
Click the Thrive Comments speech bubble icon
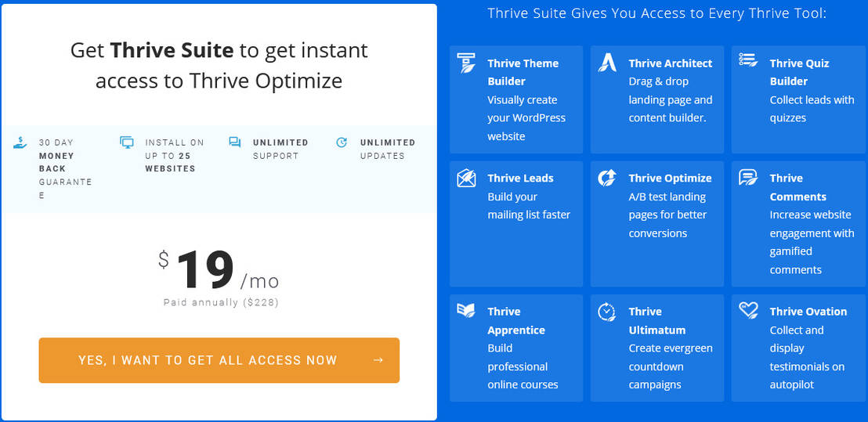[x=748, y=178]
